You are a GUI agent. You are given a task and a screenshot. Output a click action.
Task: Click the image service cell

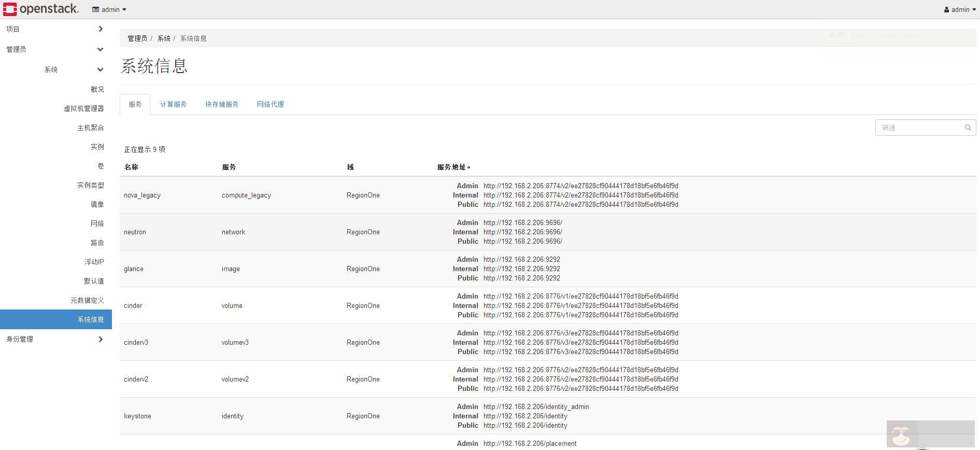pos(231,269)
